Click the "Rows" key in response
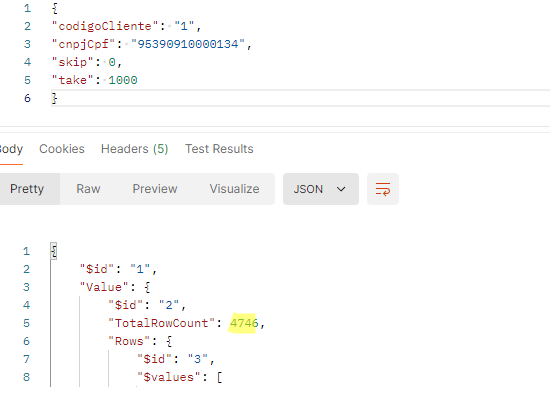This screenshot has width=550, height=406. [x=129, y=341]
